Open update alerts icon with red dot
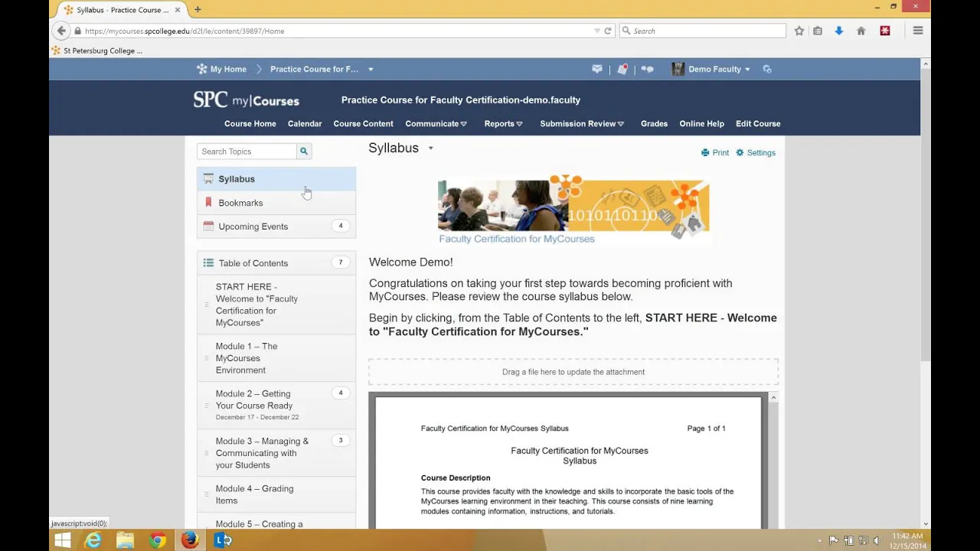This screenshot has height=551, width=980. point(622,69)
